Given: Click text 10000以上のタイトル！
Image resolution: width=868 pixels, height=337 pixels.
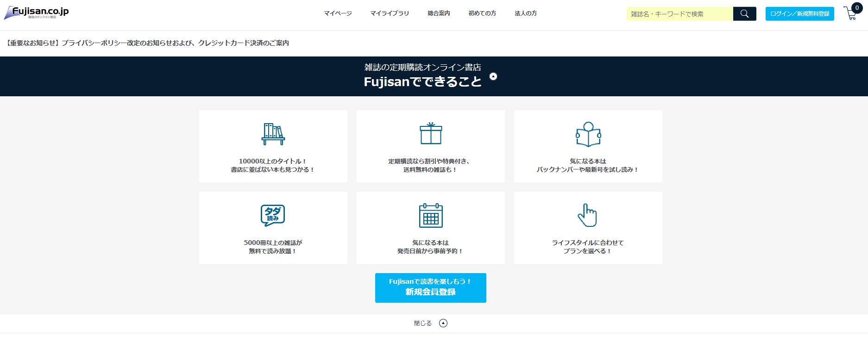Looking at the screenshot, I should click(x=273, y=161).
